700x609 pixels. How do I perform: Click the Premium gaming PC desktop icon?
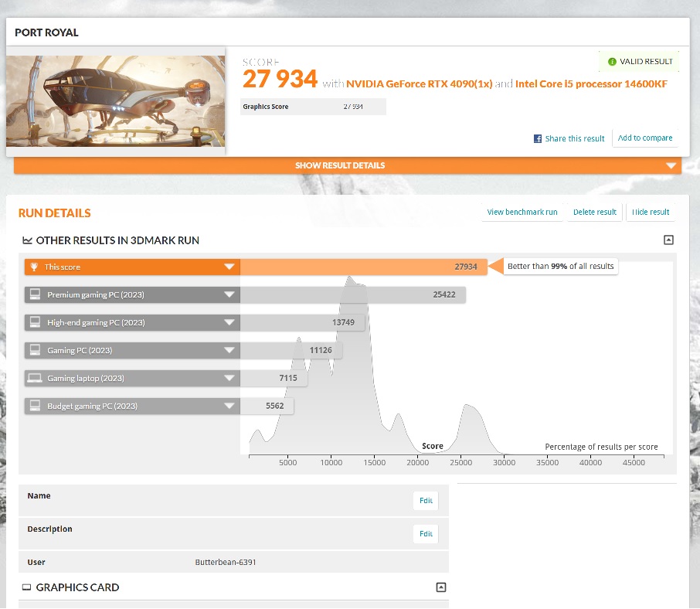coord(34,295)
